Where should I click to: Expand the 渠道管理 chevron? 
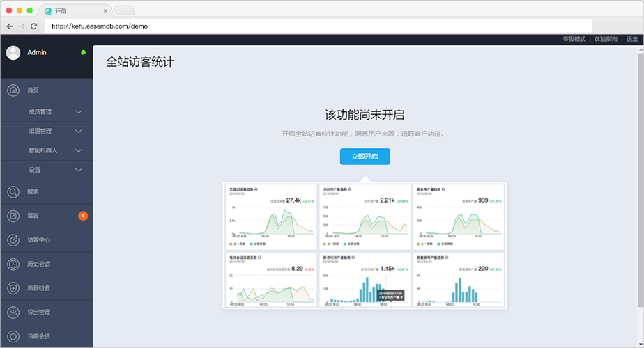tap(79, 132)
